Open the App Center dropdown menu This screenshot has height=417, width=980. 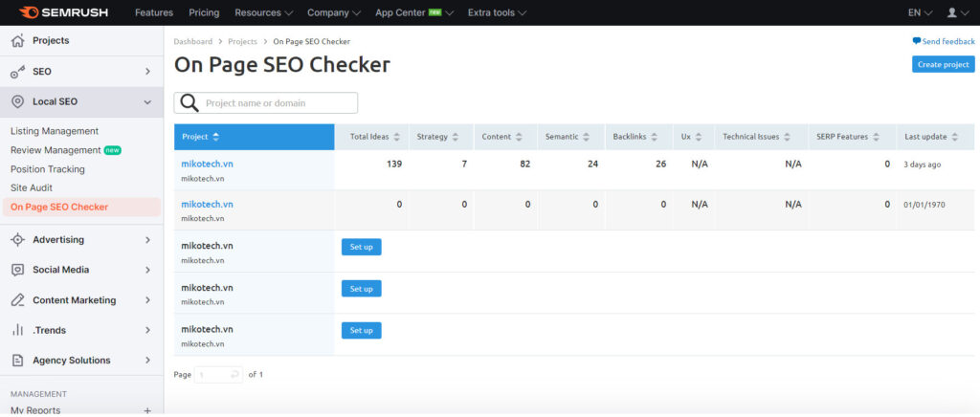coord(414,12)
